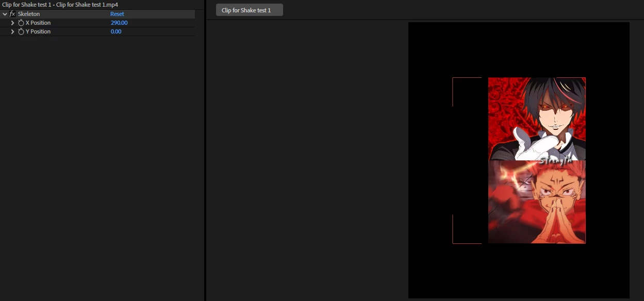The image size is (644, 301).
Task: Expand the X Position property
Action: pyautogui.click(x=13, y=23)
